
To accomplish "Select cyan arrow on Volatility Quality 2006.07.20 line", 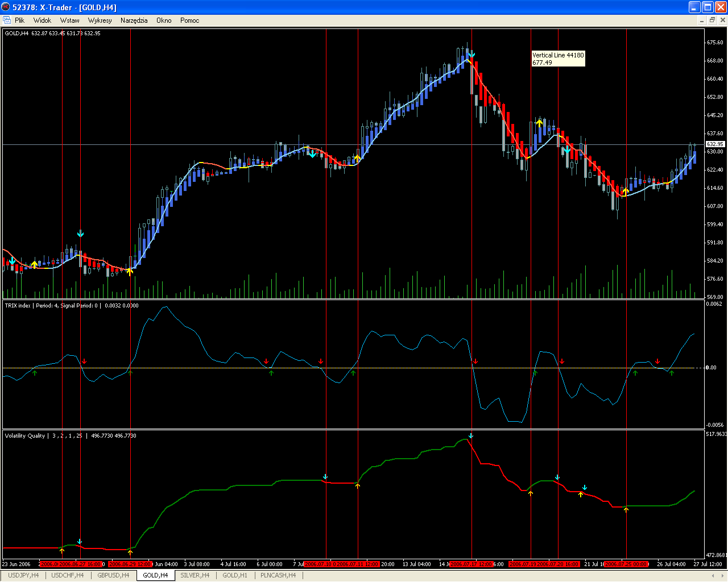I will click(x=557, y=477).
